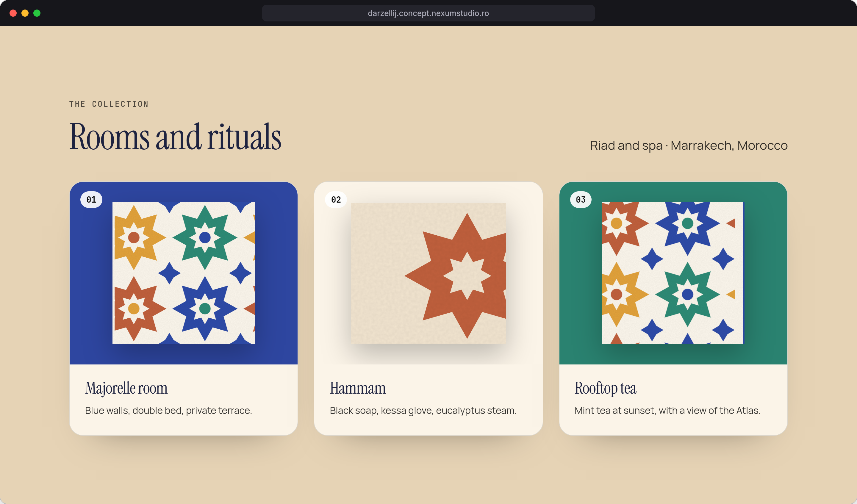Click 'THE COLLECTION' eyebrow label
The height and width of the screenshot is (504, 857).
point(109,104)
